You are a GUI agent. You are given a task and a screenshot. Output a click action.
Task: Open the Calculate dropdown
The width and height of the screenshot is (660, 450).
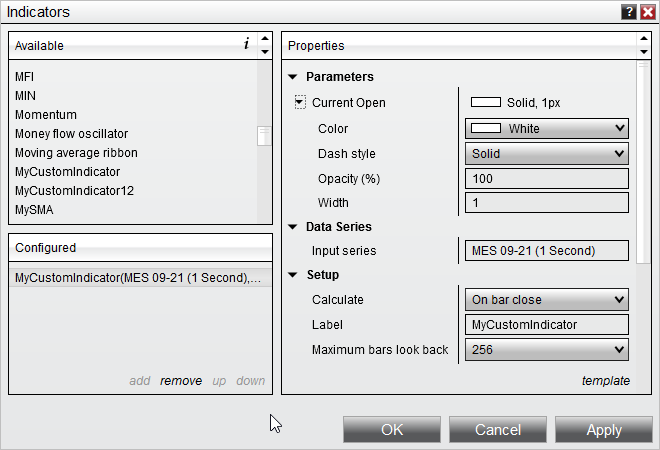click(x=546, y=299)
